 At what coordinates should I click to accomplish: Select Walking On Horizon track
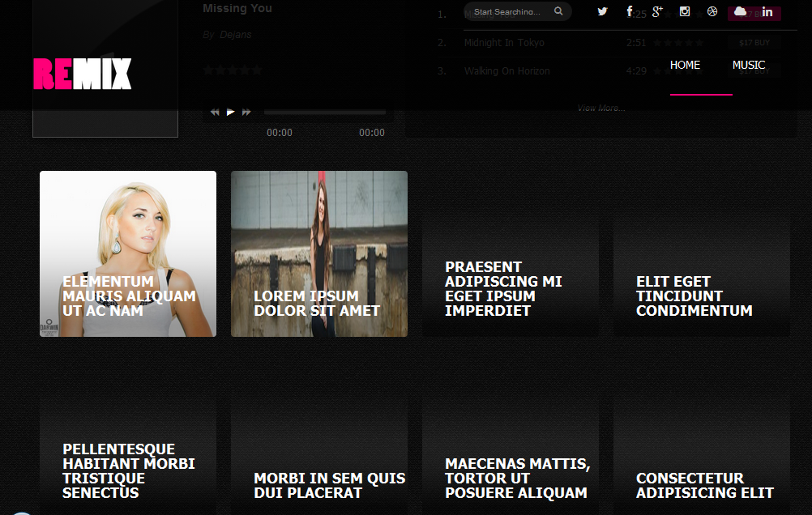tap(507, 71)
